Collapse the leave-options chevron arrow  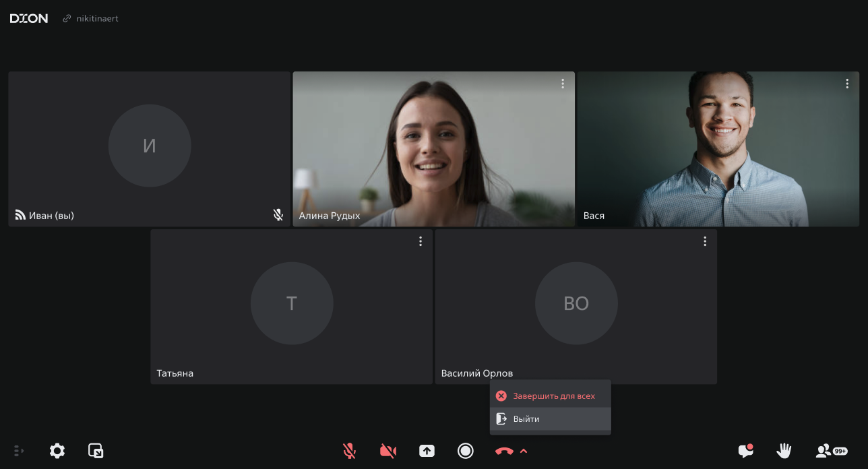point(524,451)
